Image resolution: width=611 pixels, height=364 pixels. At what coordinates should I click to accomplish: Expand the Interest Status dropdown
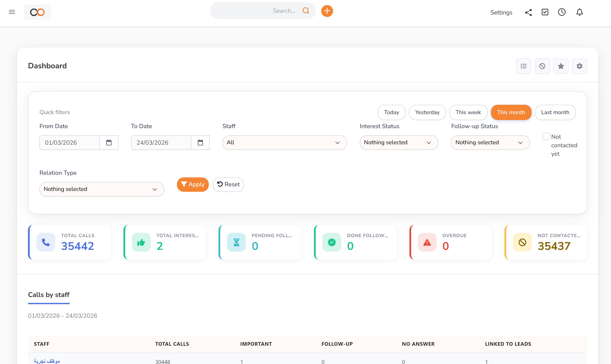398,142
